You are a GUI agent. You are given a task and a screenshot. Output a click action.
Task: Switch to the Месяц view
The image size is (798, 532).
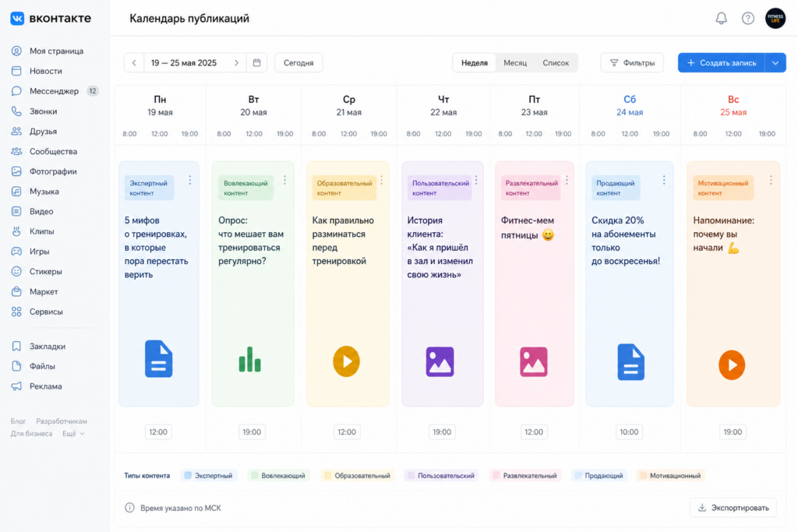pyautogui.click(x=515, y=63)
